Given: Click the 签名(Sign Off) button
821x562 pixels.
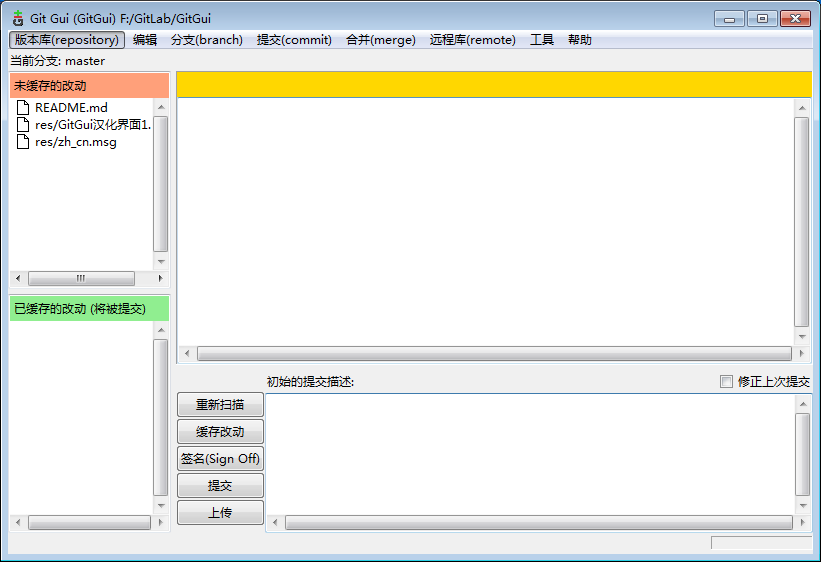Looking at the screenshot, I should click(x=220, y=459).
